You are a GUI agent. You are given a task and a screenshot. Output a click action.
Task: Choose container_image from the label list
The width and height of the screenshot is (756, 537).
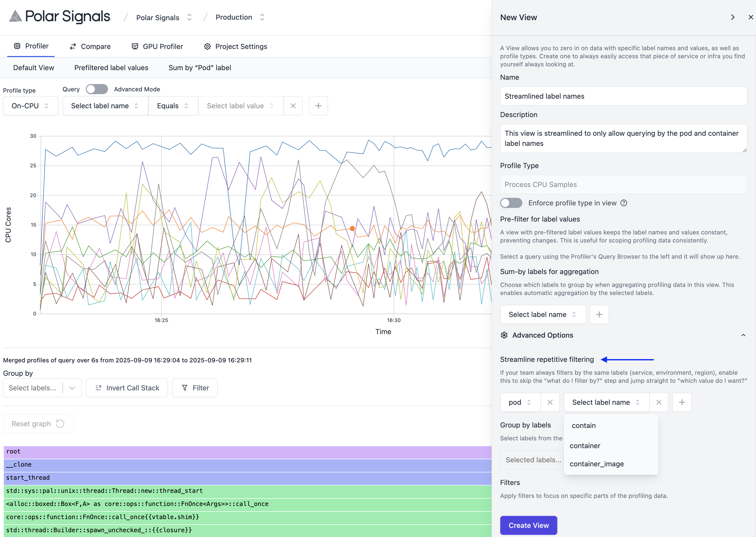tap(596, 464)
